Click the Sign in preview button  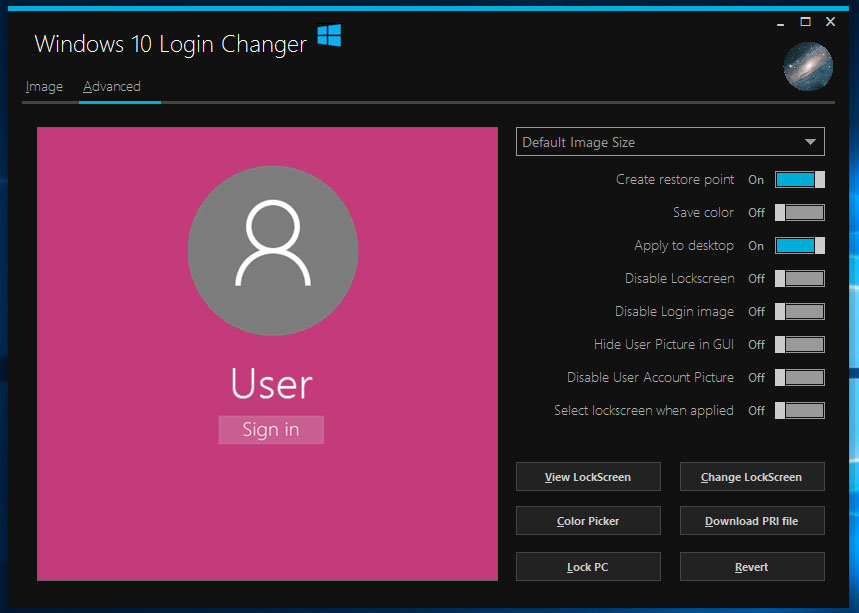[271, 429]
